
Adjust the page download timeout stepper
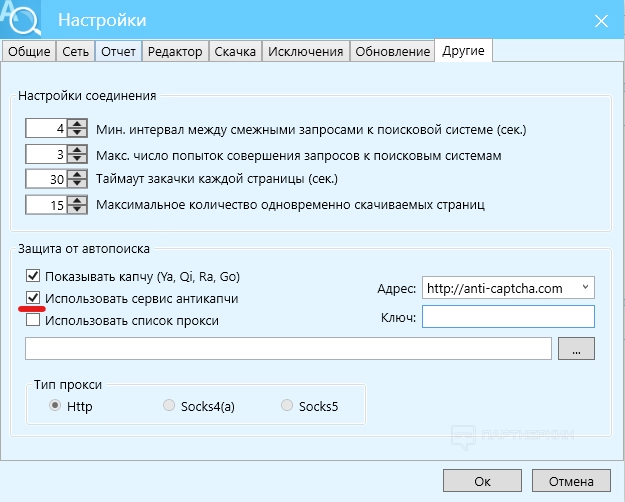[76, 180]
